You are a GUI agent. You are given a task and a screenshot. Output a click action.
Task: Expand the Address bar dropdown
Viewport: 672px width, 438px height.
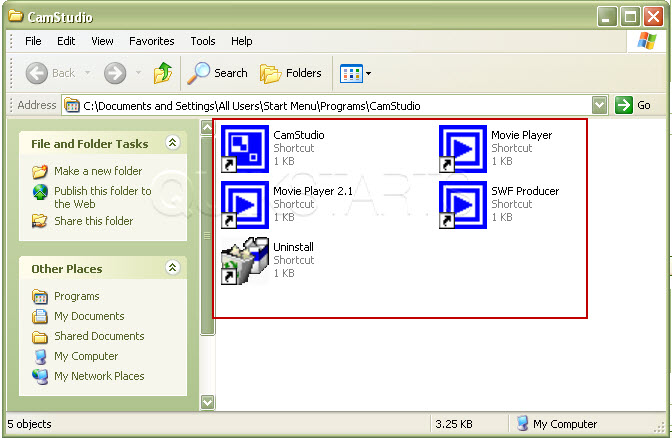pos(600,105)
